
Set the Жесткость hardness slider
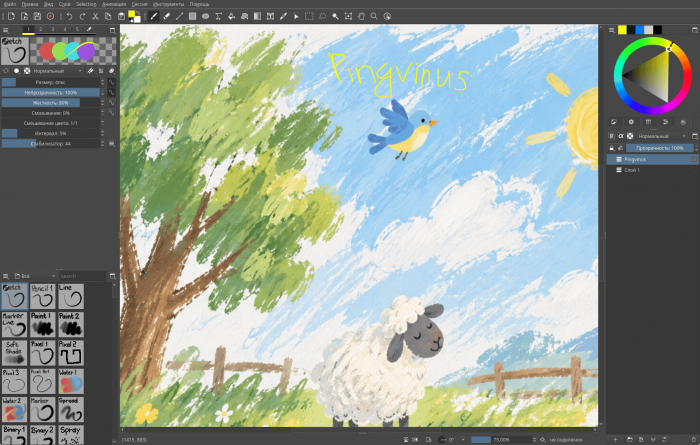pyautogui.click(x=50, y=103)
